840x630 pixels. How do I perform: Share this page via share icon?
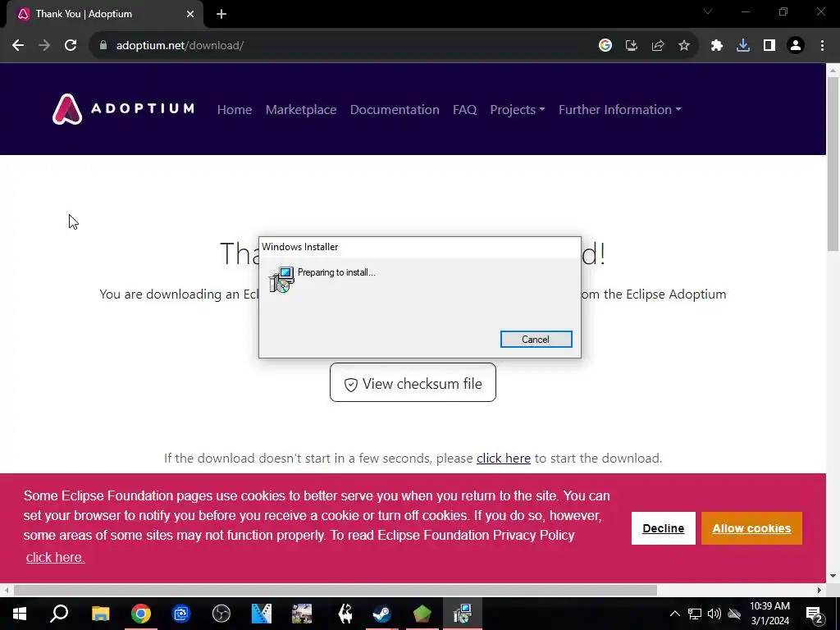click(x=658, y=46)
